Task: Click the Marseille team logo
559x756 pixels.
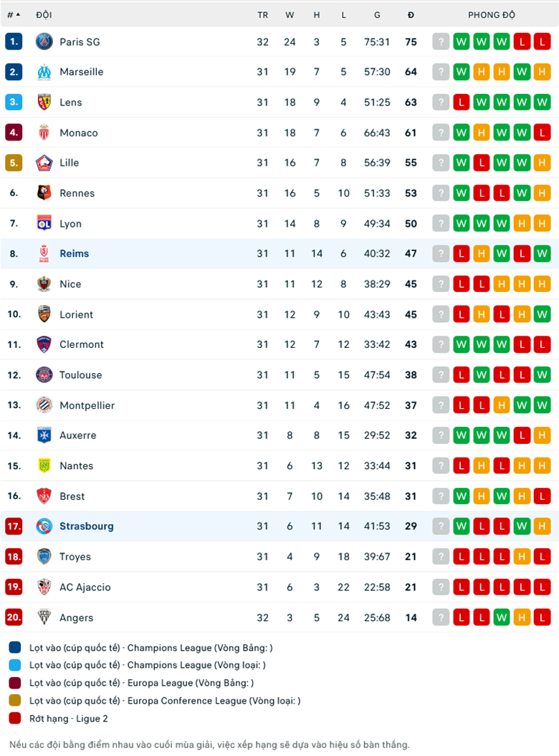Action: [44, 72]
